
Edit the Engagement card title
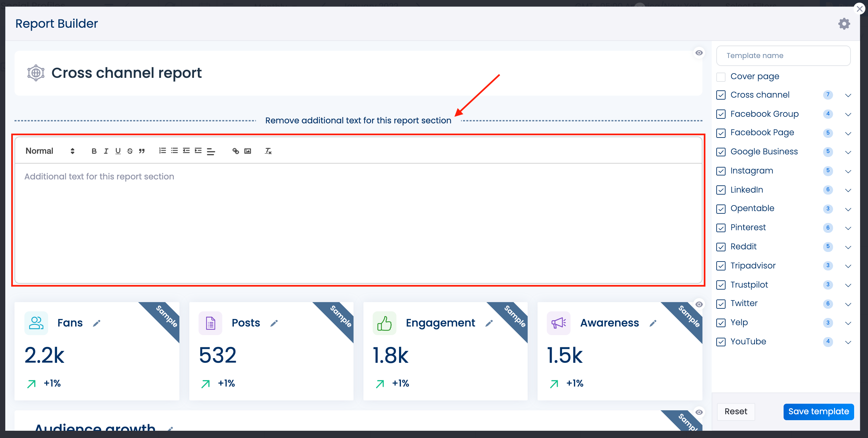[x=489, y=323]
